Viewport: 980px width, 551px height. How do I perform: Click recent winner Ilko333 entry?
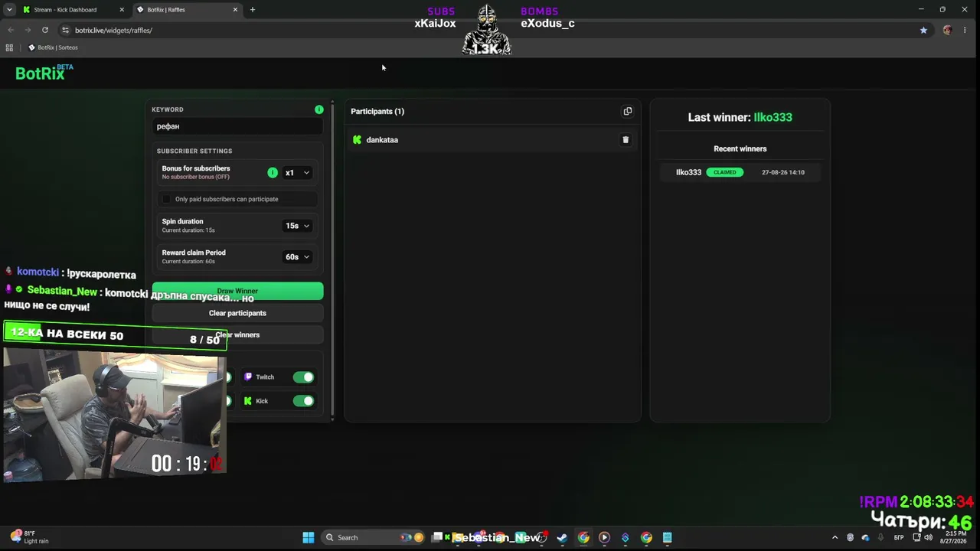740,172
